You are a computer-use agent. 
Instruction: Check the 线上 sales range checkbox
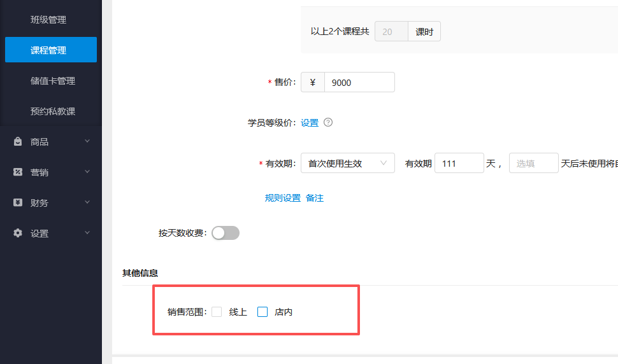(x=217, y=312)
